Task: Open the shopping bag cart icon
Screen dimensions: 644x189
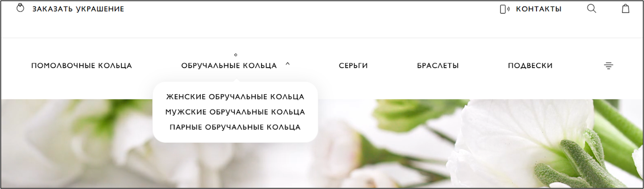Action: (625, 8)
